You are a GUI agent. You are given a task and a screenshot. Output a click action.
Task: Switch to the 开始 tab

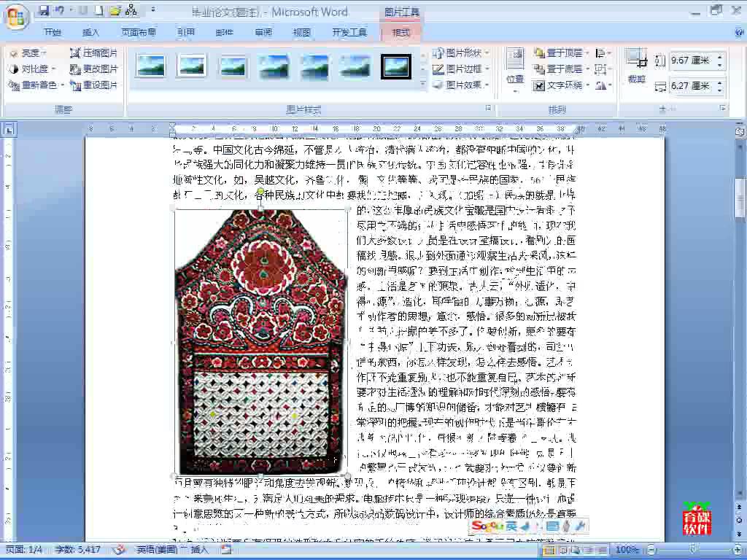coord(53,32)
